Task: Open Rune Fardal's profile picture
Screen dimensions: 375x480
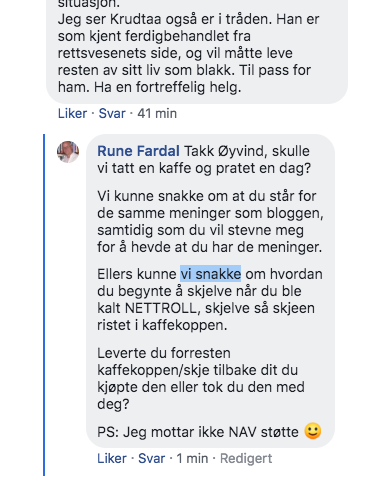Action: click(x=68, y=152)
